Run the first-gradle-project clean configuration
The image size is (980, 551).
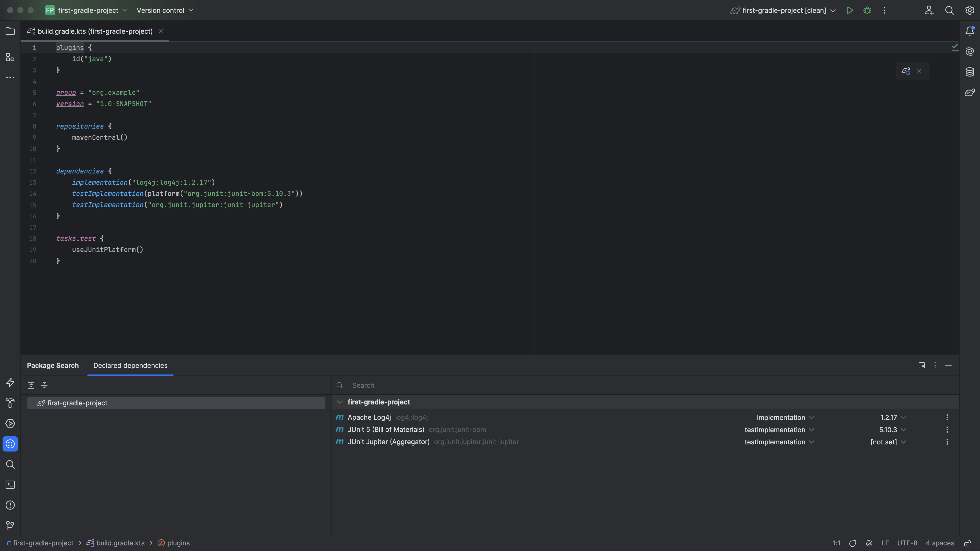[x=850, y=11]
